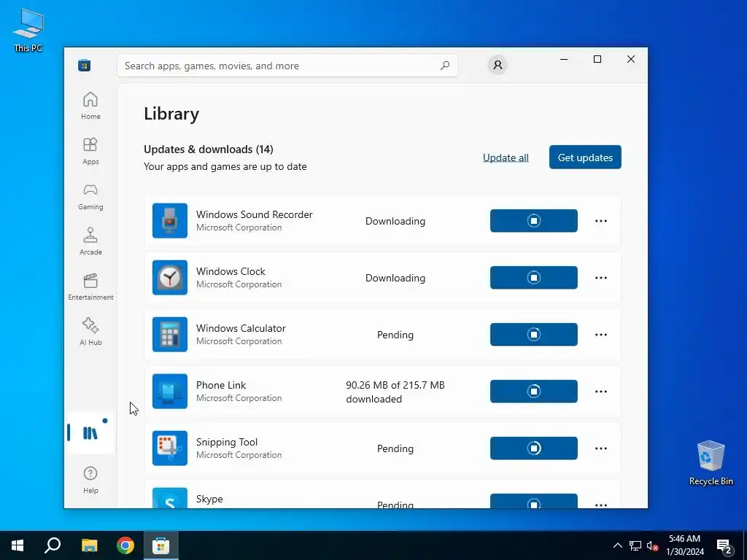This screenshot has height=560, width=747.
Task: Open the Entertainment section
Action: [90, 287]
